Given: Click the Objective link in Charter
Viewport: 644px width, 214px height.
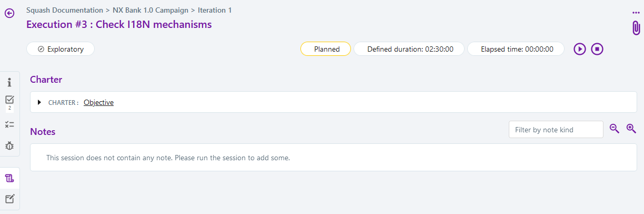Looking at the screenshot, I should coord(98,102).
